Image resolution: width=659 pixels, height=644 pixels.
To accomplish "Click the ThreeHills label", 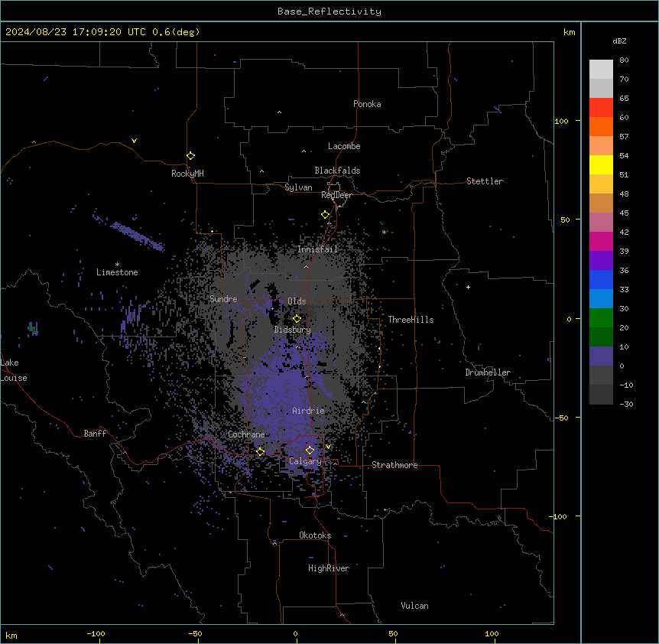I will pyautogui.click(x=411, y=320).
